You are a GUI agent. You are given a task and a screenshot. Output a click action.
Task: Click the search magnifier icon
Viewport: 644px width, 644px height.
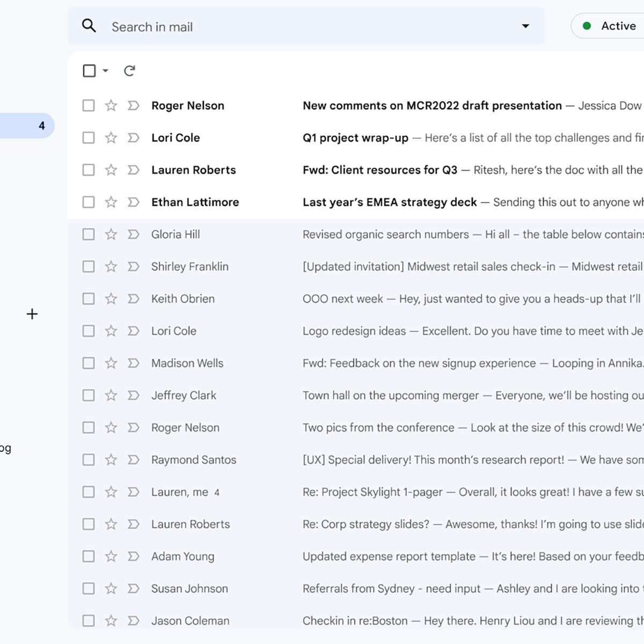click(x=89, y=26)
